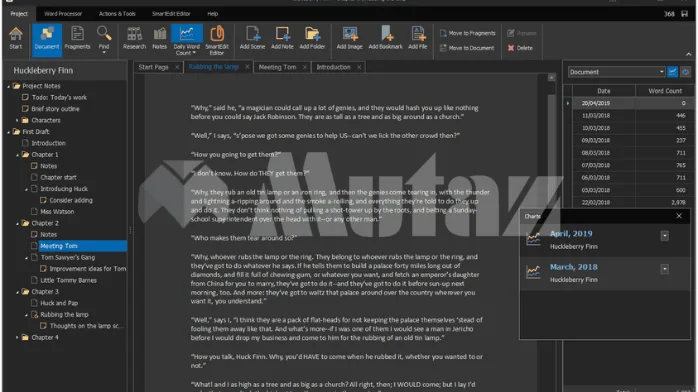Click the Add Note icon

pos(282,38)
